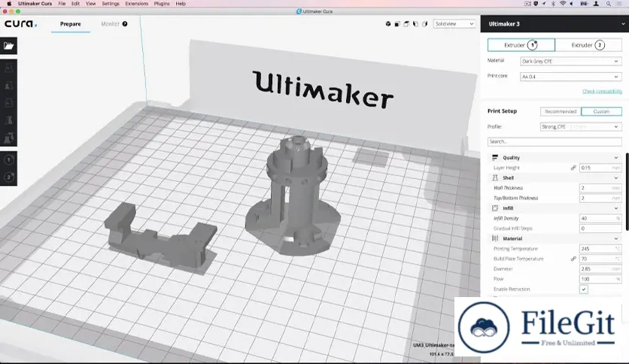Click the Material section icon
The image size is (629, 364).
click(495, 238)
